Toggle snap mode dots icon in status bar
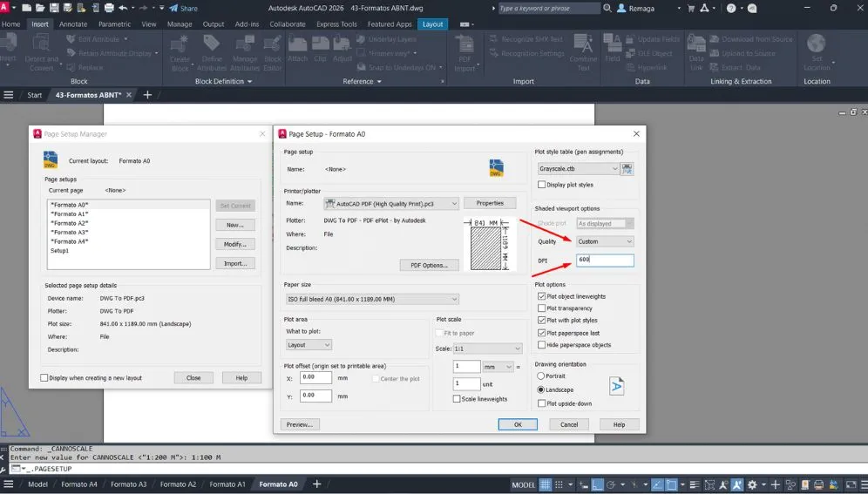This screenshot has width=868, height=494. [559, 484]
